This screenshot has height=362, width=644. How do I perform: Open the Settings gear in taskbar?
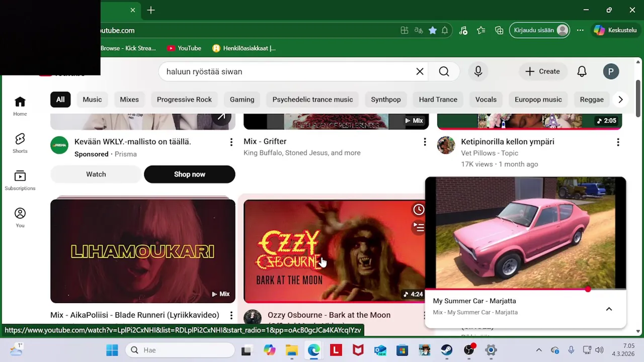click(491, 350)
